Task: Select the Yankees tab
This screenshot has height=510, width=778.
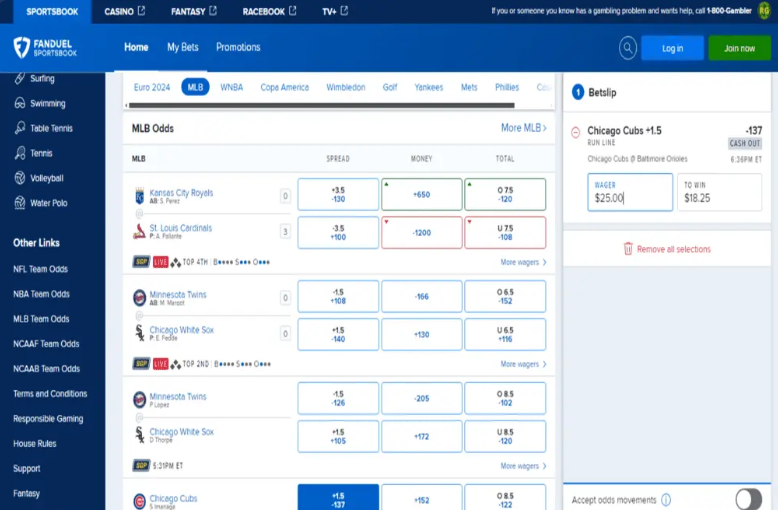Action: pos(429,87)
